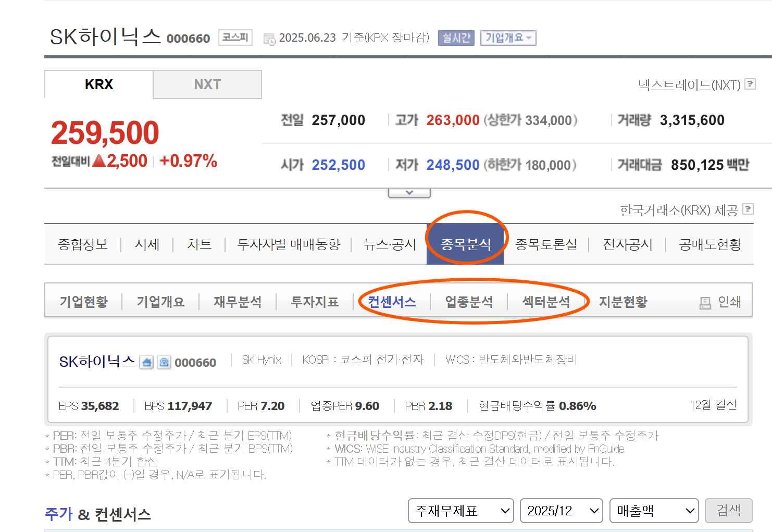Open the 2025/12 period dropdown
The image size is (772, 532).
[x=562, y=511]
